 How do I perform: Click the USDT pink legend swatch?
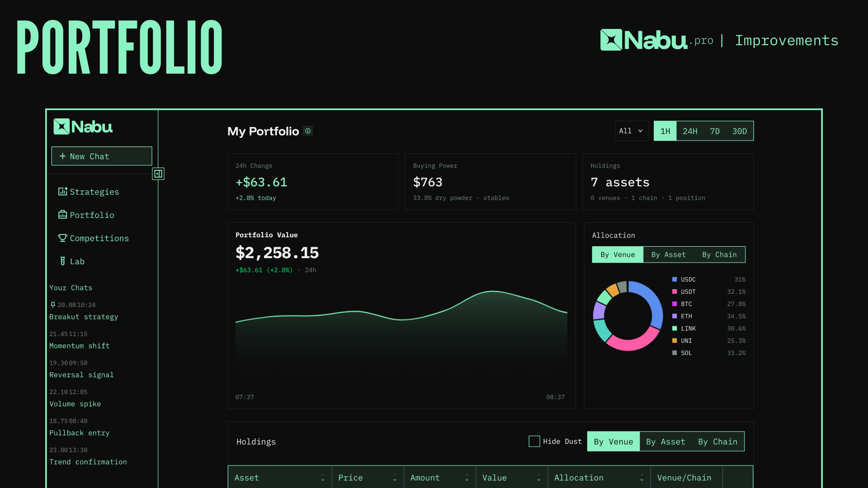coord(675,292)
